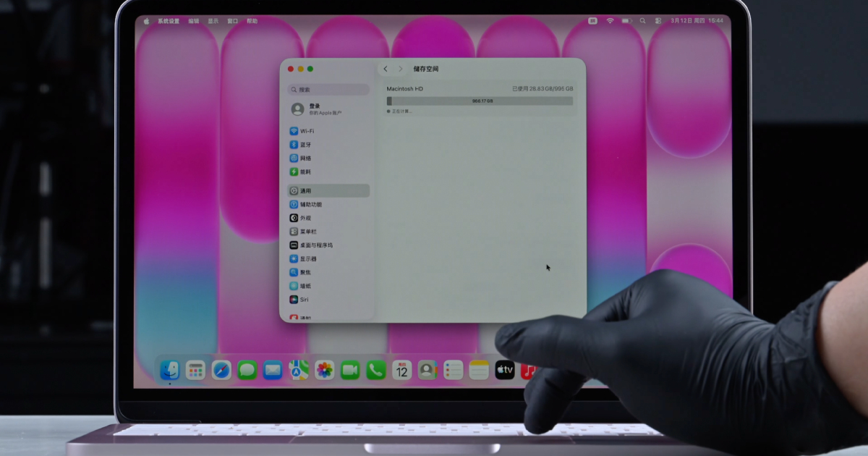Open the 窗口 (Window) menu
Screen dimensions: 868x456
tap(232, 21)
